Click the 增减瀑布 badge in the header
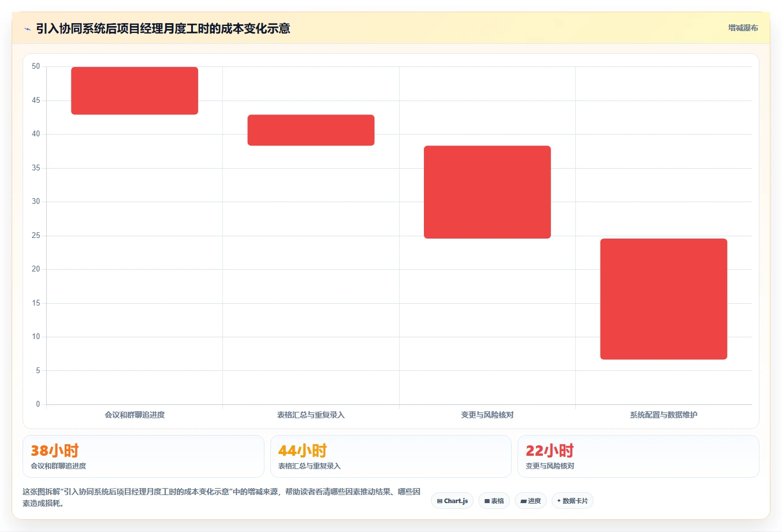 click(x=743, y=28)
